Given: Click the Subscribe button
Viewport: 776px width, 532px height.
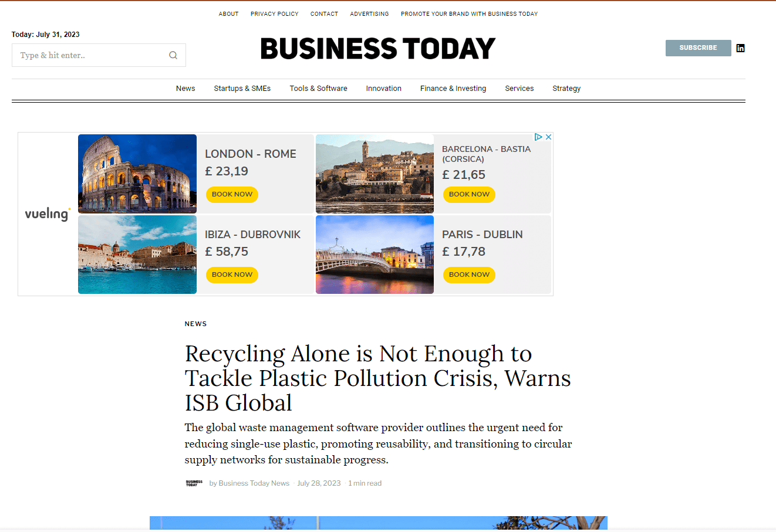Looking at the screenshot, I should [x=698, y=48].
